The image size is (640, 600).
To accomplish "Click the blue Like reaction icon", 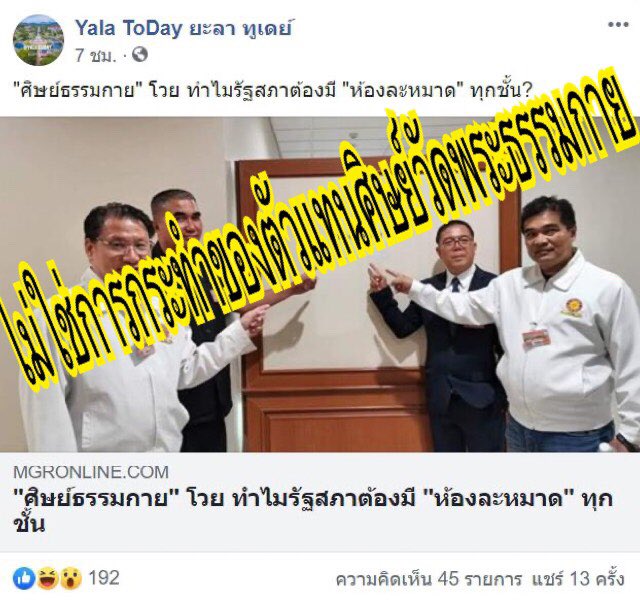I will [x=24, y=578].
